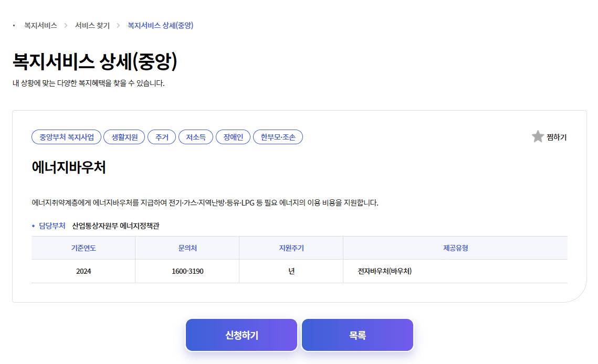Click the star icon next to 찜하기
Screen dimensions: 598x364
(x=537, y=137)
